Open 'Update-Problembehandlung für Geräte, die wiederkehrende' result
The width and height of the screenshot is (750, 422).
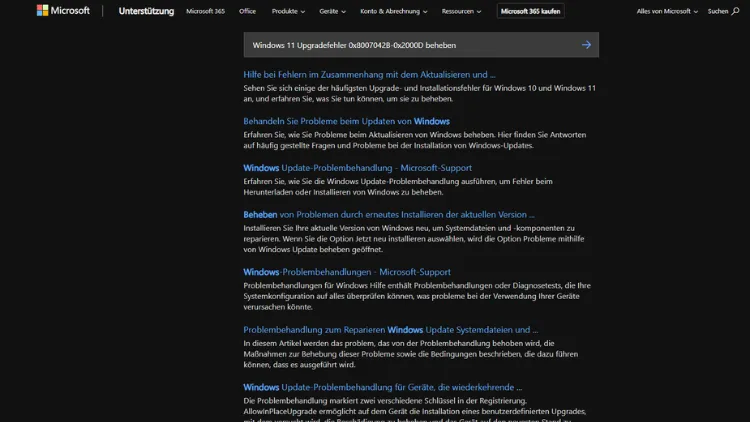click(x=383, y=387)
